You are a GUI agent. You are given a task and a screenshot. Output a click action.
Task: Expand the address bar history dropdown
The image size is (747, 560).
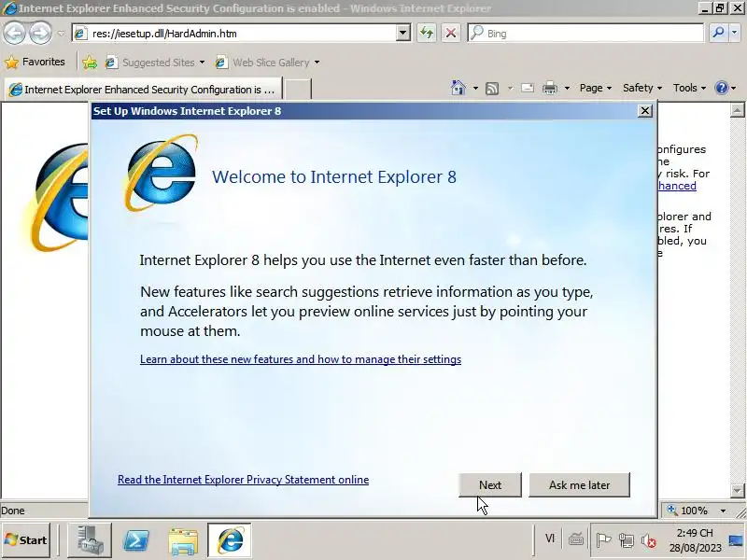click(x=403, y=34)
